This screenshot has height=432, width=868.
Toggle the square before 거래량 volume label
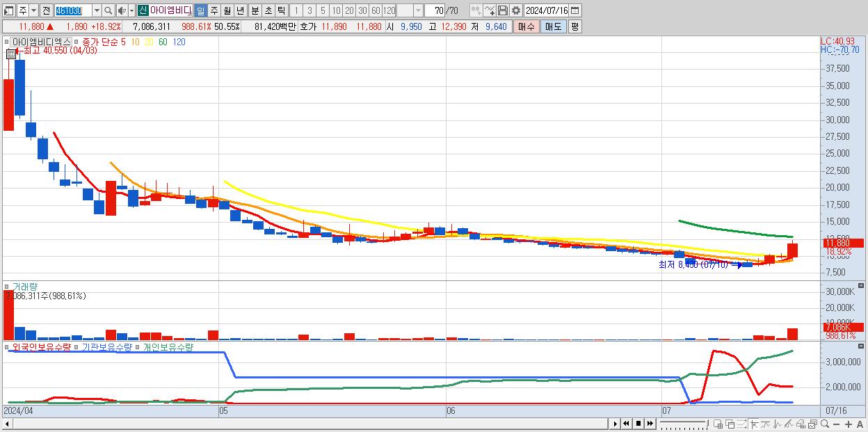8,287
